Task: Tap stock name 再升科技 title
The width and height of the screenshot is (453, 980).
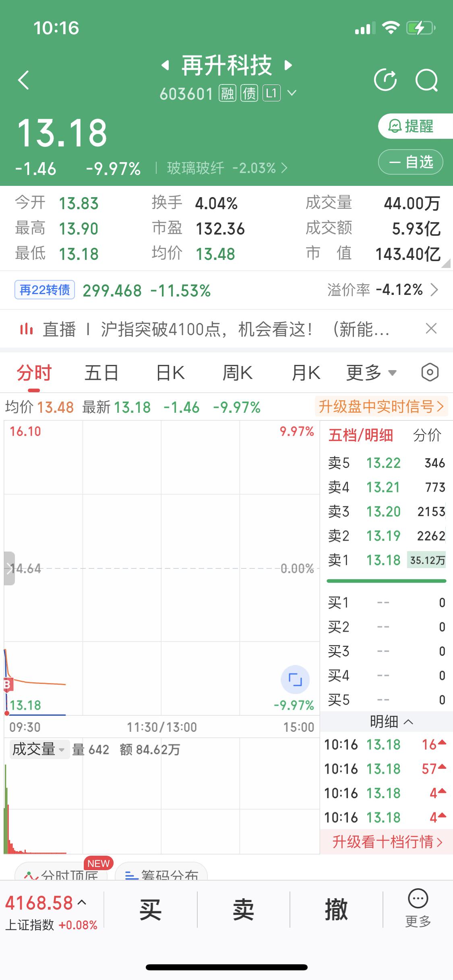Action: (226, 65)
